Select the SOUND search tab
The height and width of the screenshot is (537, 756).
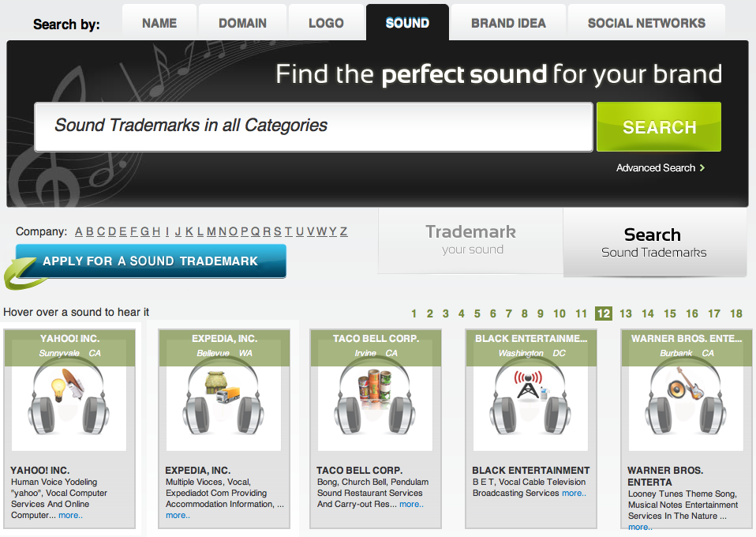click(407, 23)
